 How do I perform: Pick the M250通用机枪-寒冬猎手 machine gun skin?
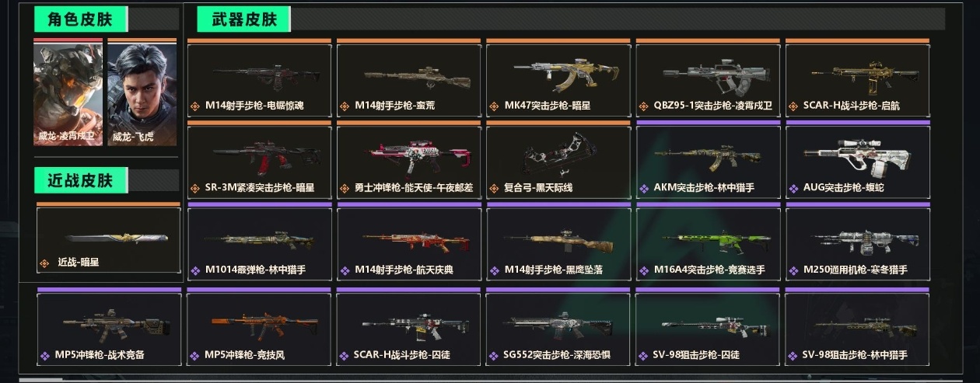857,243
